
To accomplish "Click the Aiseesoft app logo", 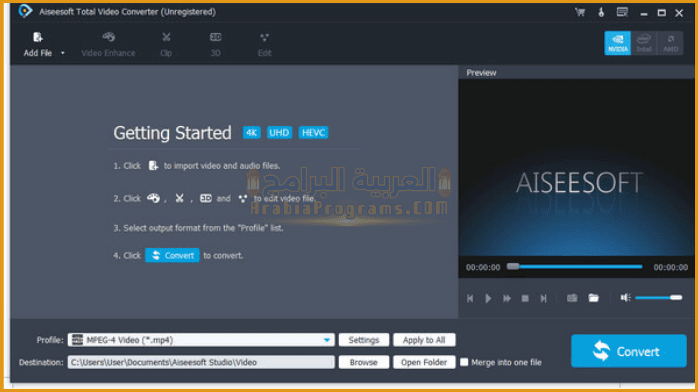I will coord(25,11).
